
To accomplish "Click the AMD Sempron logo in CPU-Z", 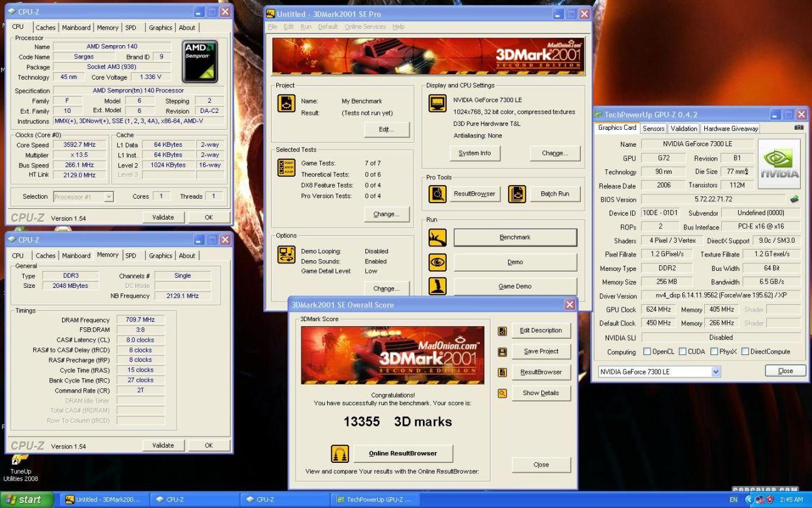I will [200, 61].
